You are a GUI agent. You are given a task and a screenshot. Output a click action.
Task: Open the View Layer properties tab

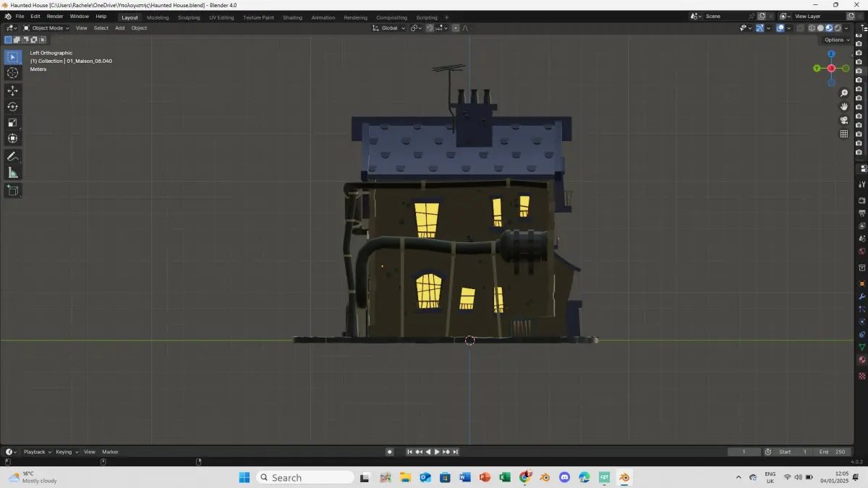click(x=861, y=226)
